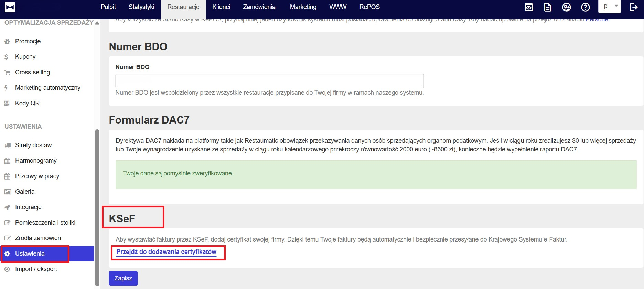Open the Zamówienia top menu
Screen dimensions: 644x289
coord(259,7)
